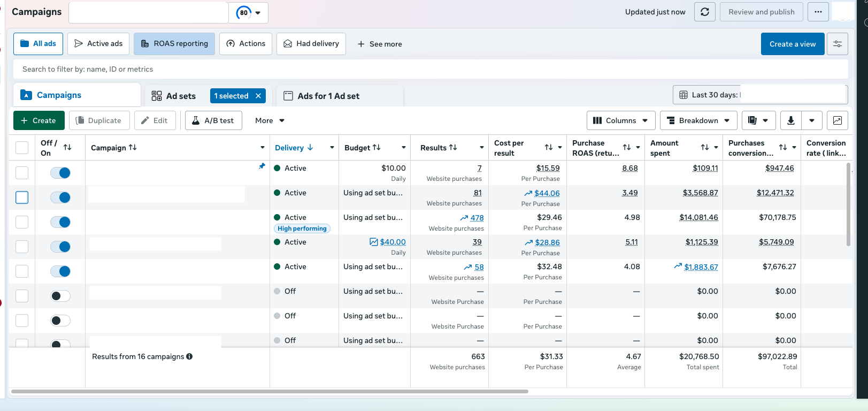Sort by the Campaign column arrows
868x411 pixels.
click(133, 147)
